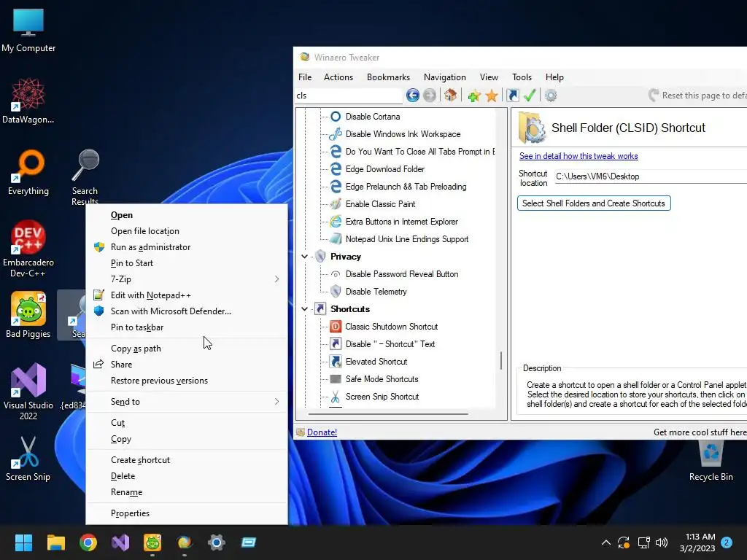The height and width of the screenshot is (560, 747).
Task: Select Elevated Shortcut item
Action: (376, 362)
